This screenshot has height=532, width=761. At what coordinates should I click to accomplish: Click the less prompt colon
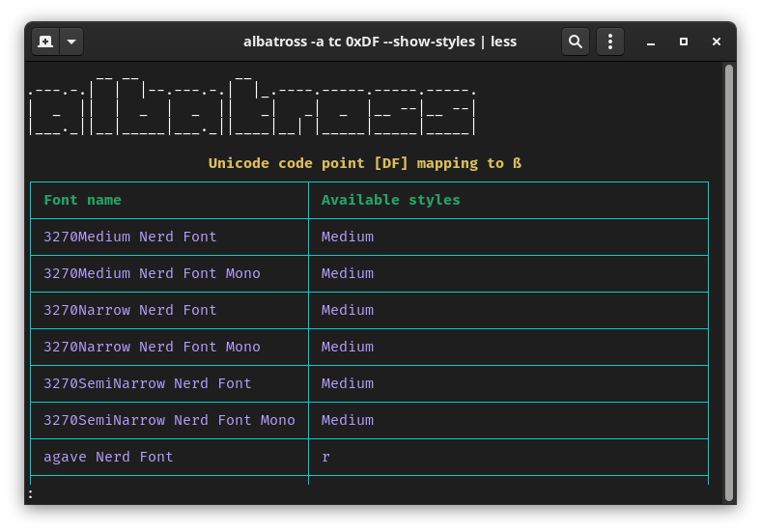31,494
